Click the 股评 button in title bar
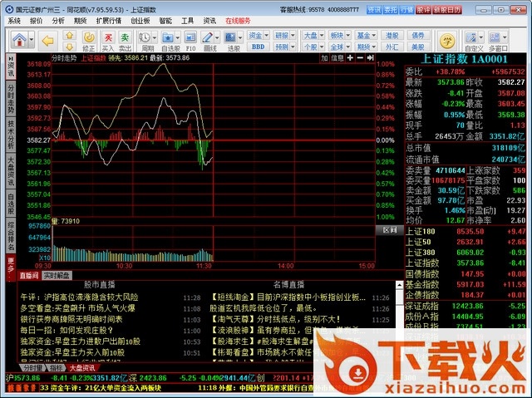This screenshot has height=398, width=532. click(x=423, y=10)
